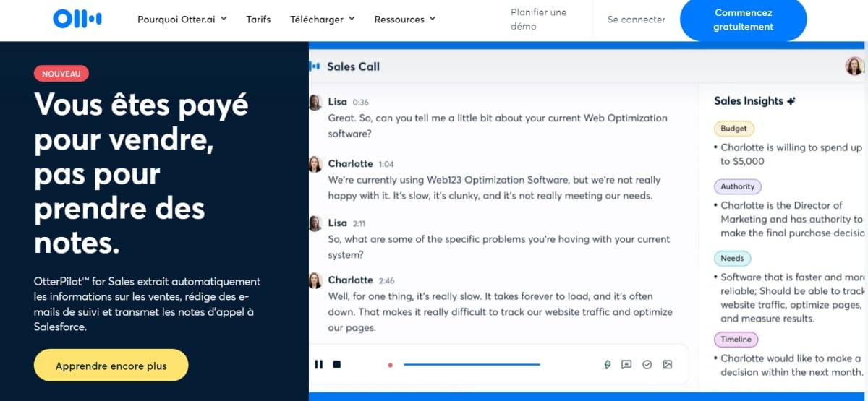Click the Sales Insights heading
This screenshot has height=401, width=868.
click(x=749, y=101)
